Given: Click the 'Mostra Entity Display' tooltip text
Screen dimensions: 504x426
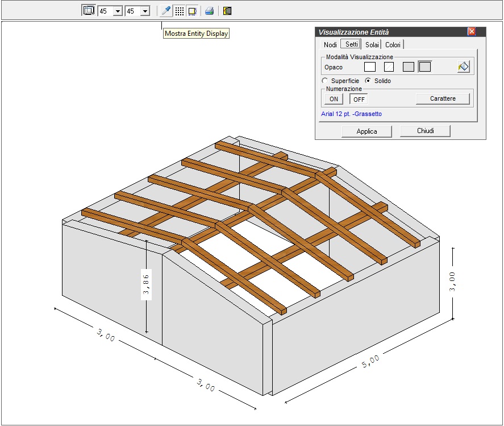Looking at the screenshot, I should coord(196,34).
